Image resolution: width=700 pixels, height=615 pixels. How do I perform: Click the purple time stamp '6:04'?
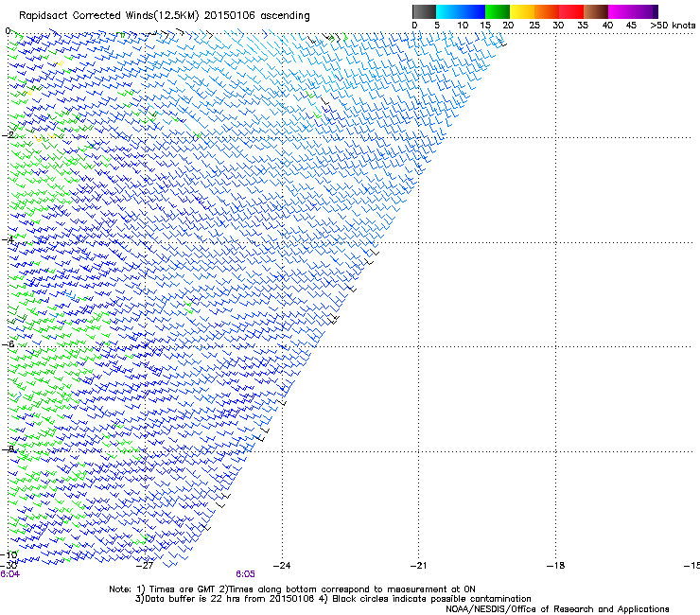coord(9,574)
